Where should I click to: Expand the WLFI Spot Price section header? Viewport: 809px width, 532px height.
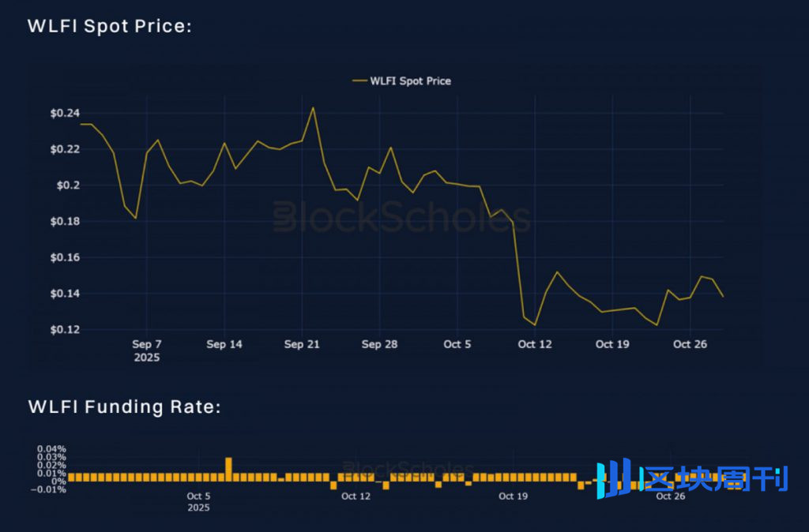pos(110,25)
